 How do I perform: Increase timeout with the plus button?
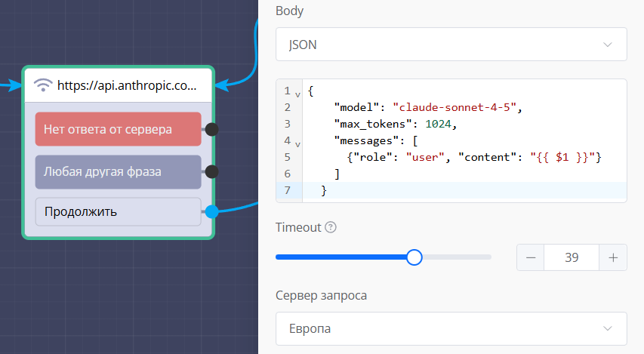coord(613,258)
